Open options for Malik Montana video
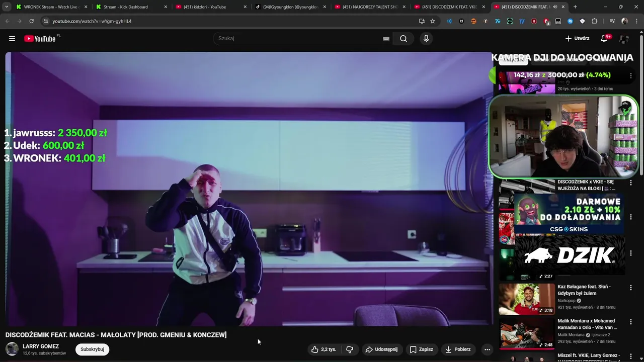Image resolution: width=644 pixels, height=362 pixels. [x=630, y=322]
